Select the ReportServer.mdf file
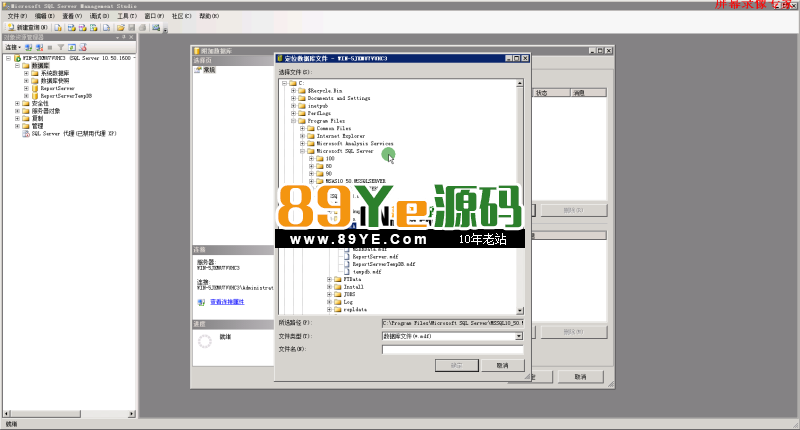The image size is (800, 430). (x=376, y=257)
